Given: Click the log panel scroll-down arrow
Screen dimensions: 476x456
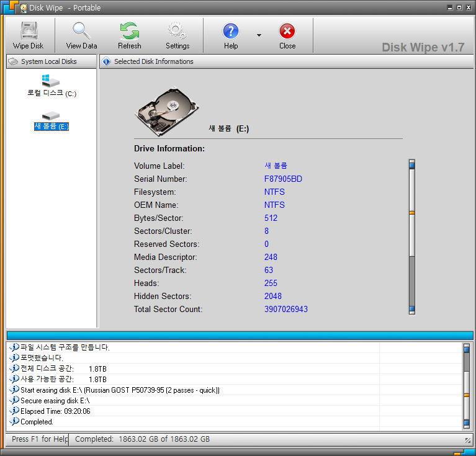Looking at the screenshot, I should click(x=467, y=423).
